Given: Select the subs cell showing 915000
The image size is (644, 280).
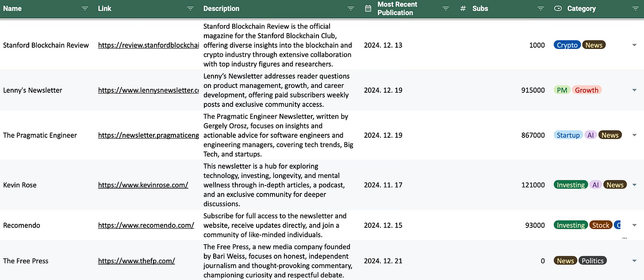Looking at the screenshot, I should coord(533,90).
